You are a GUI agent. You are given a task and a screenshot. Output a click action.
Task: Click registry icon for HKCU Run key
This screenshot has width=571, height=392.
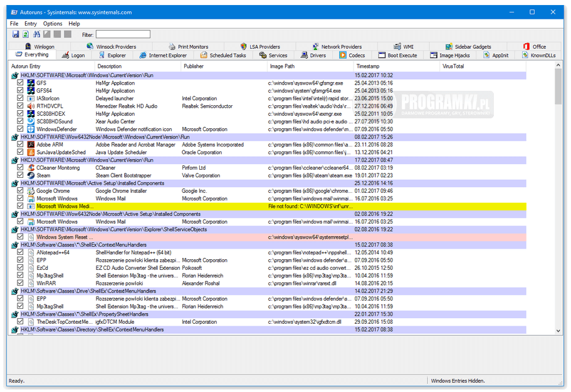pos(15,160)
